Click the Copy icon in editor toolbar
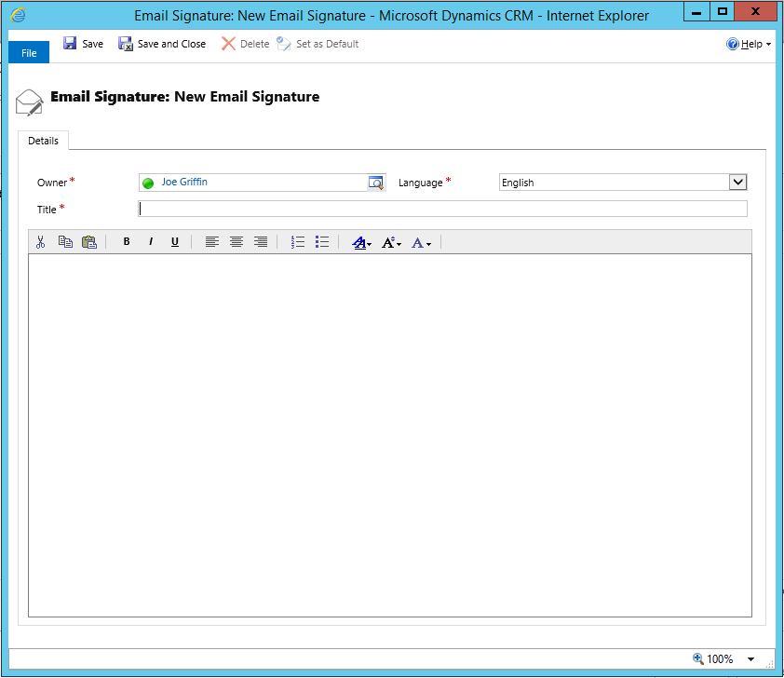Image resolution: width=784 pixels, height=678 pixels. (65, 242)
